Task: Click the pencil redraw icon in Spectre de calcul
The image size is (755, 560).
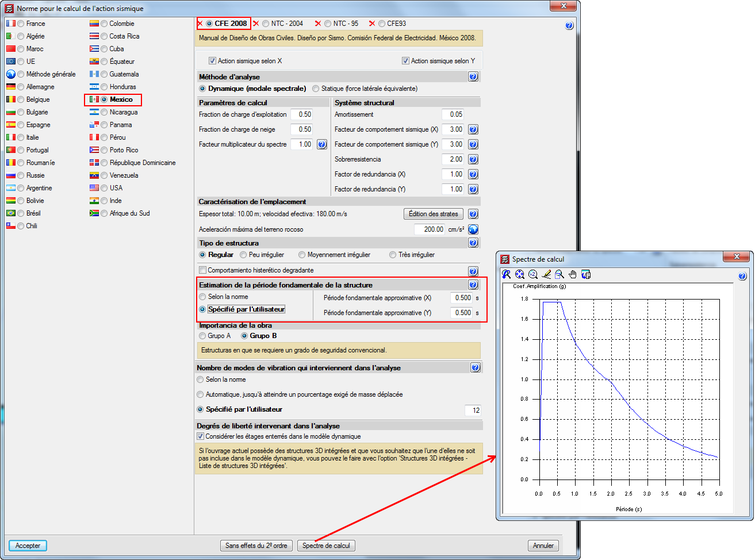Action: click(546, 274)
